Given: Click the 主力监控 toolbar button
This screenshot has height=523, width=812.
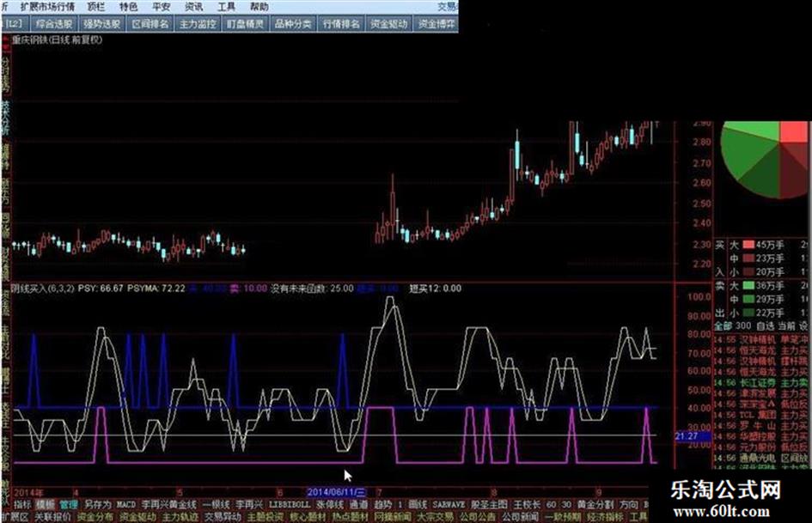Looking at the screenshot, I should click(198, 24).
